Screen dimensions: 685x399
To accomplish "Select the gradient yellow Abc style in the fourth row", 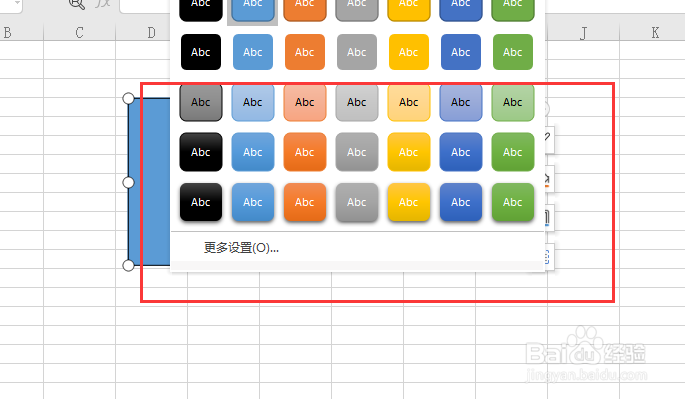I will 408,152.
